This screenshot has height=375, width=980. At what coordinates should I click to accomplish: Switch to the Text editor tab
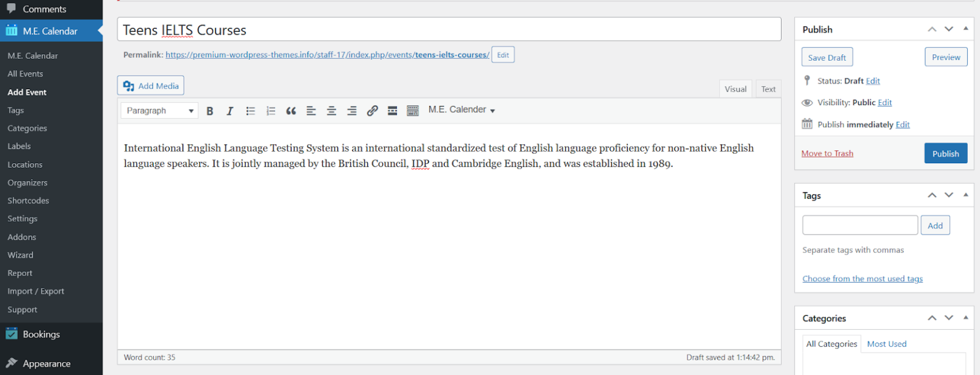click(768, 89)
